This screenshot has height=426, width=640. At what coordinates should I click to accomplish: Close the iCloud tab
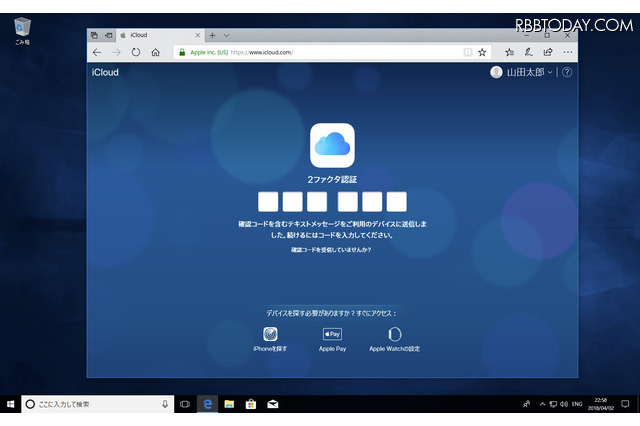[x=198, y=36]
